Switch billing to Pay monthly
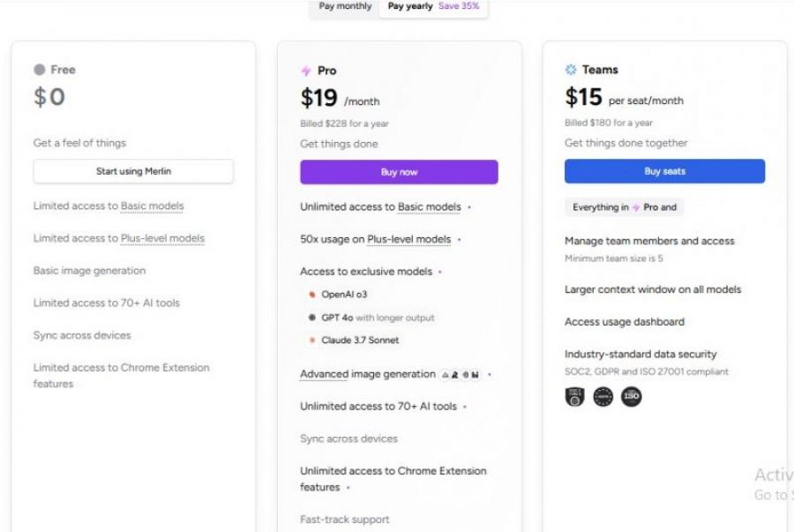This screenshot has height=532, width=794. tap(346, 5)
